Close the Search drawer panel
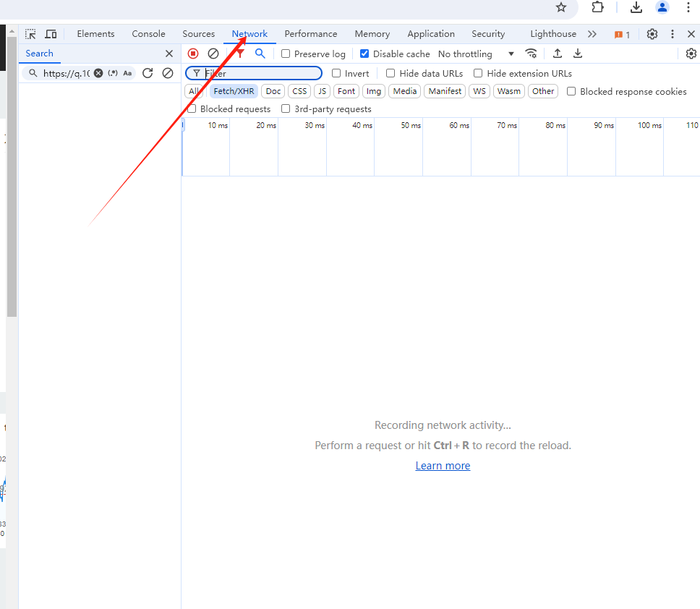This screenshot has width=700, height=609. click(169, 54)
